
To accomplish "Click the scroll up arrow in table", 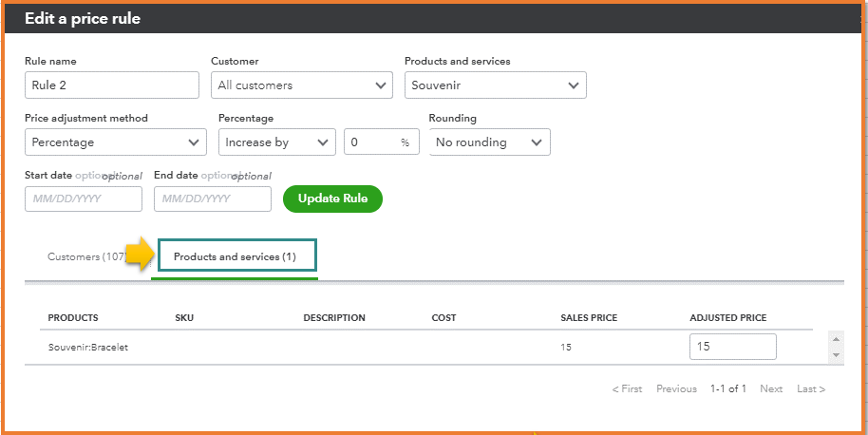I will 836,339.
